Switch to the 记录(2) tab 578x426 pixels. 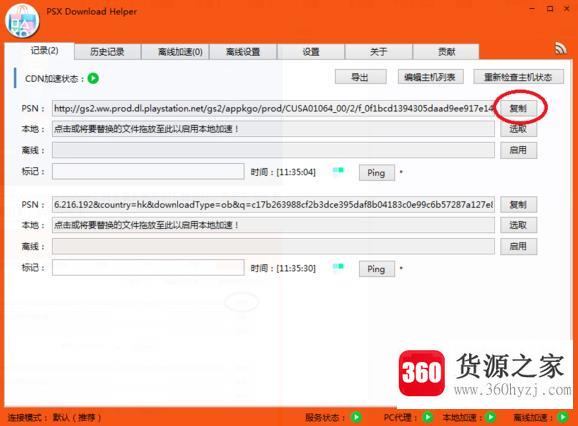click(39, 51)
